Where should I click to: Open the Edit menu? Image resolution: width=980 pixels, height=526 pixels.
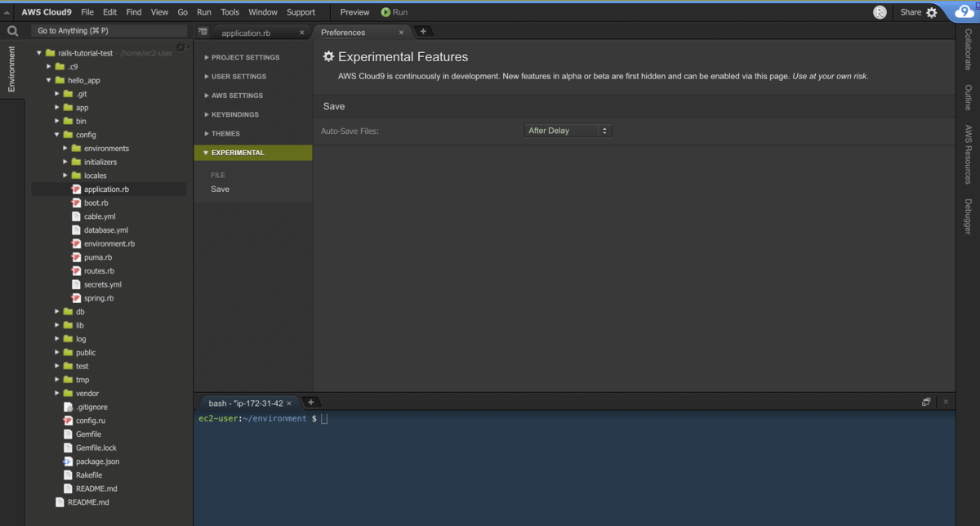109,12
